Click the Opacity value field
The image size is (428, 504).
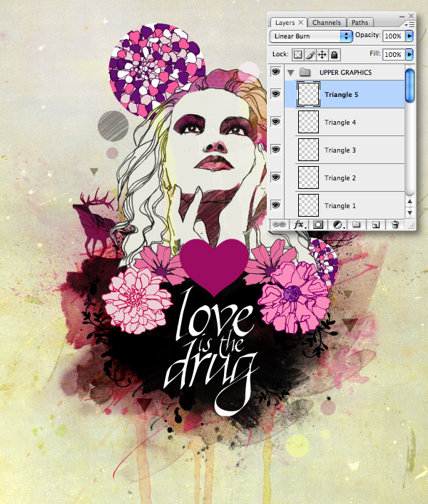tap(393, 36)
